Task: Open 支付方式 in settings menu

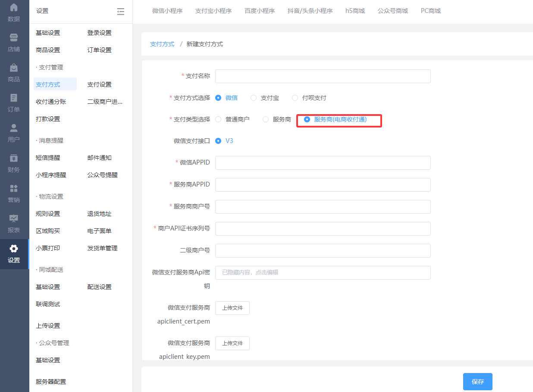Action: point(55,84)
